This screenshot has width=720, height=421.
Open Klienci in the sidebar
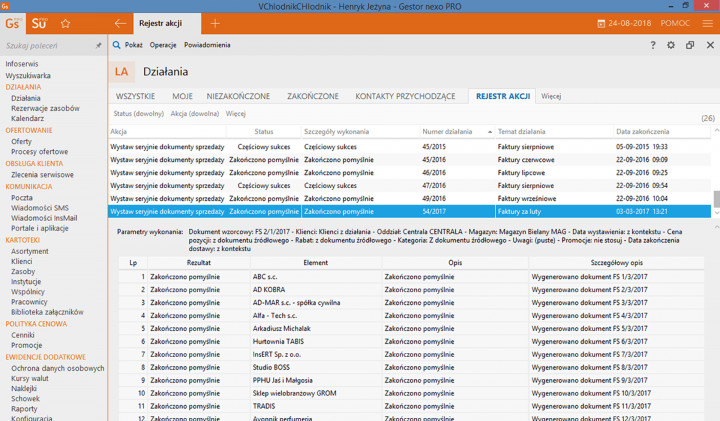click(21, 261)
